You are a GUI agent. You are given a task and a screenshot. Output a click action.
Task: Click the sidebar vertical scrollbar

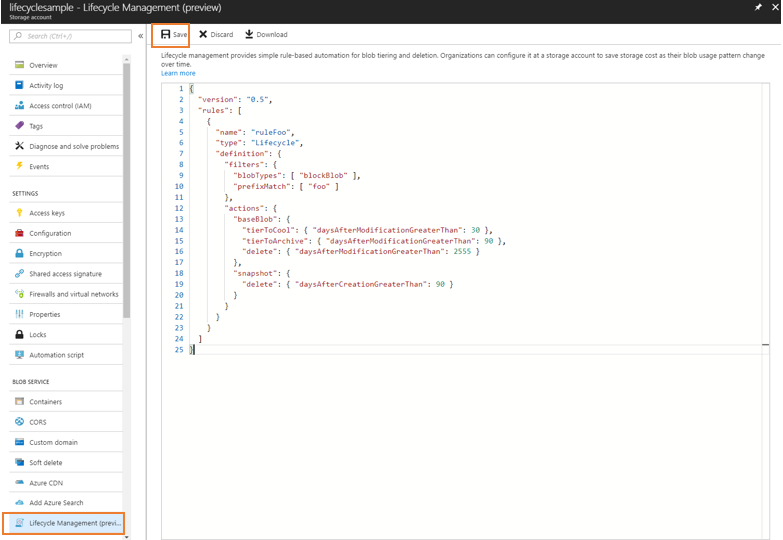coord(126,190)
